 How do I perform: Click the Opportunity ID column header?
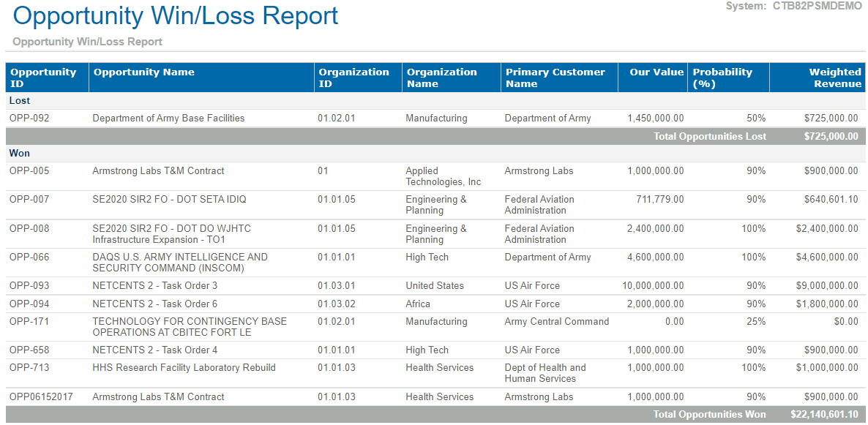point(43,78)
